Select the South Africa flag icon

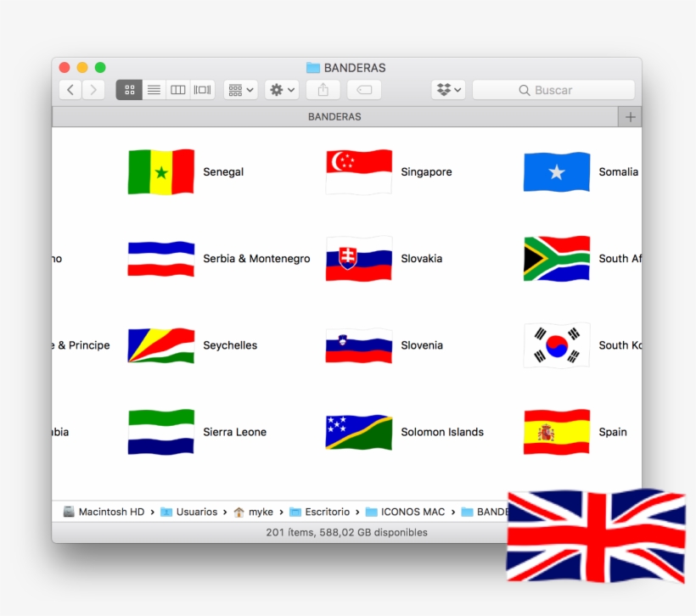click(557, 259)
